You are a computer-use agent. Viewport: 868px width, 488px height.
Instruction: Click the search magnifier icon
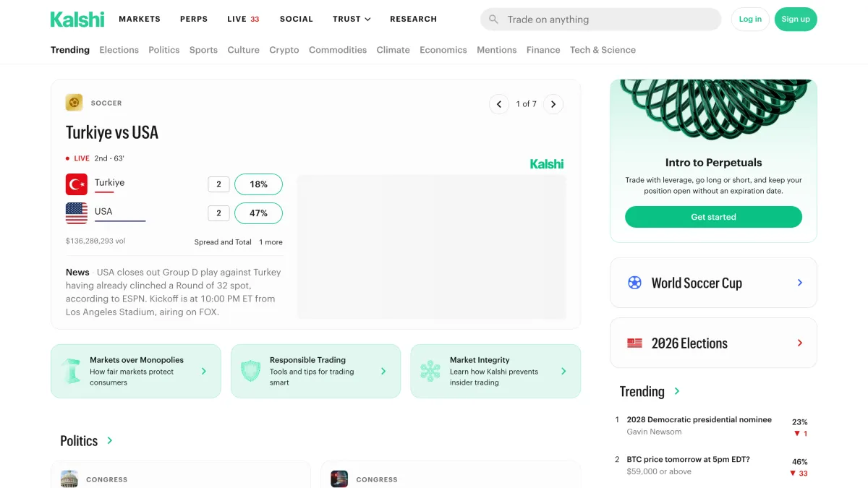click(x=493, y=20)
